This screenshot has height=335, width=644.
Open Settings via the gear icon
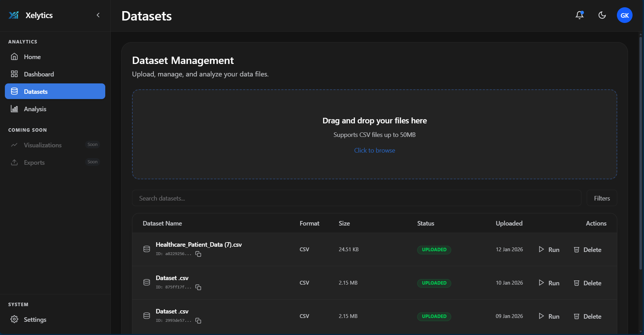(x=14, y=319)
